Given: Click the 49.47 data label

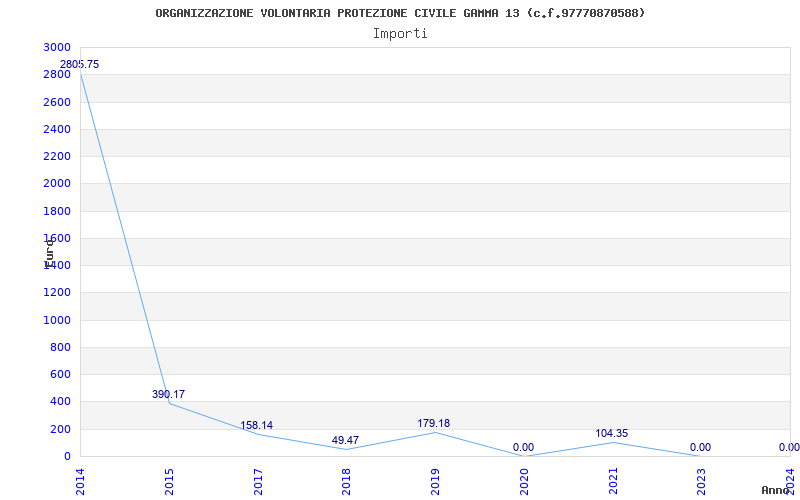Looking at the screenshot, I should click(x=345, y=440).
